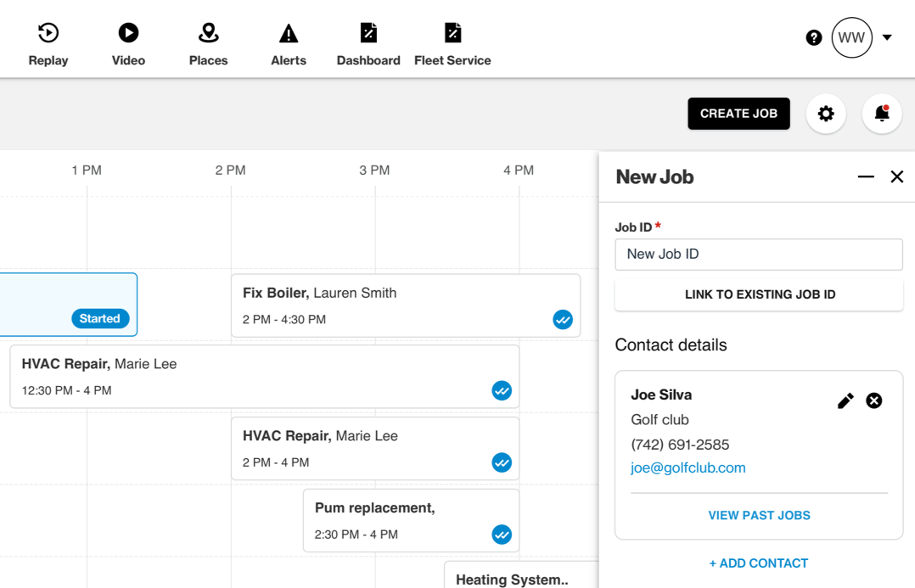
Task: Open the Video play icon
Action: pyautogui.click(x=128, y=32)
